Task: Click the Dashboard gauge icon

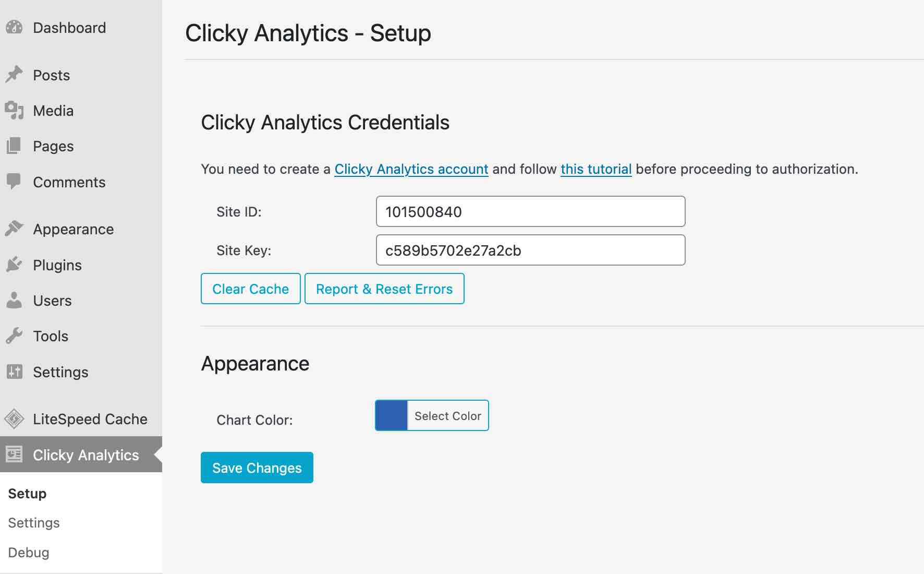Action: tap(14, 27)
